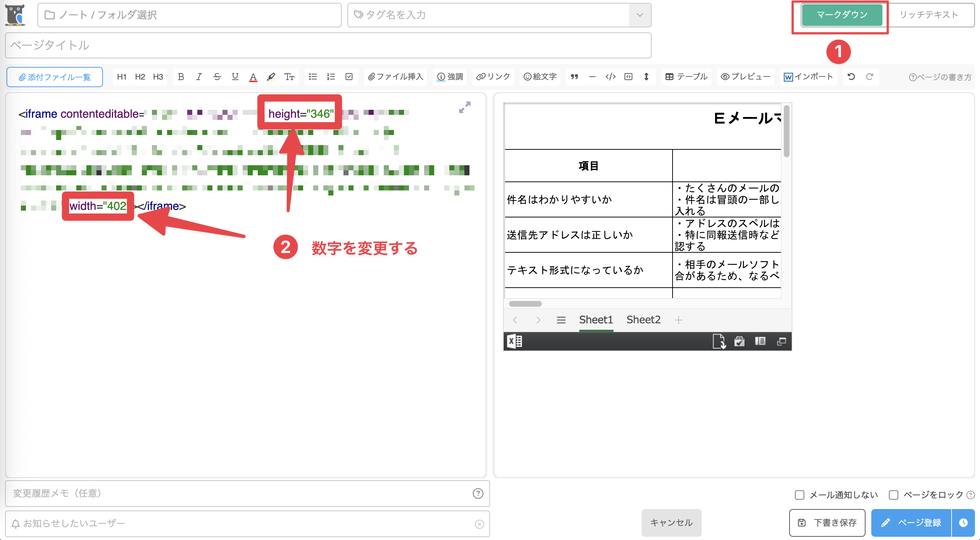Open the 添付ファイル一覧 list

click(54, 76)
